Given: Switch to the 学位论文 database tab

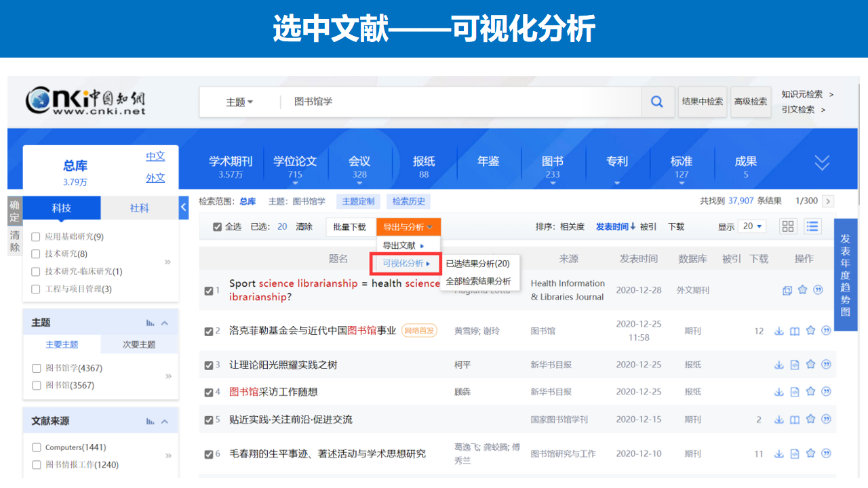Looking at the screenshot, I should (x=295, y=166).
